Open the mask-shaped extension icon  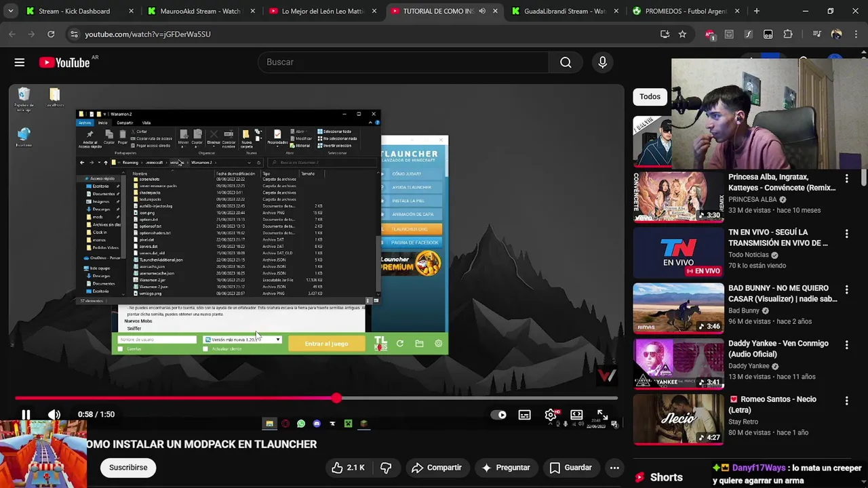768,34
